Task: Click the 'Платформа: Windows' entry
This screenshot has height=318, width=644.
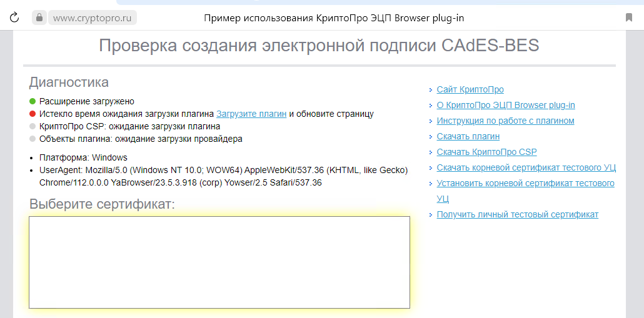Action: pos(83,157)
